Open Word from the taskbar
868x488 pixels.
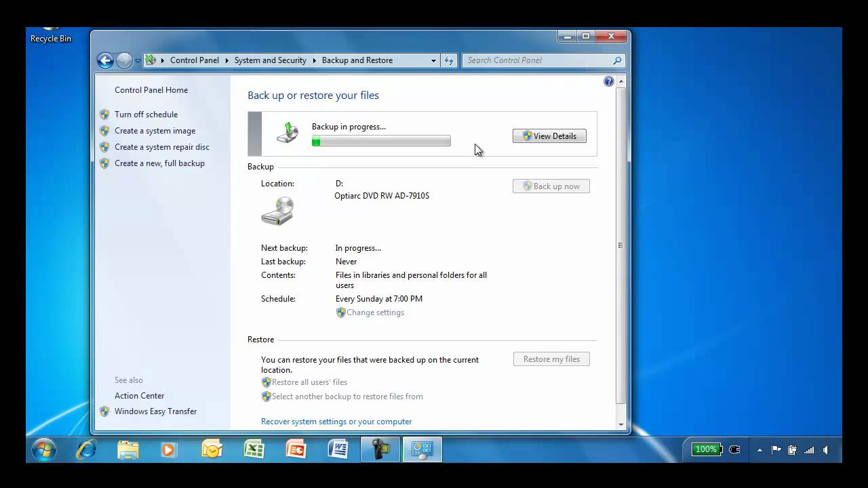[x=338, y=449]
